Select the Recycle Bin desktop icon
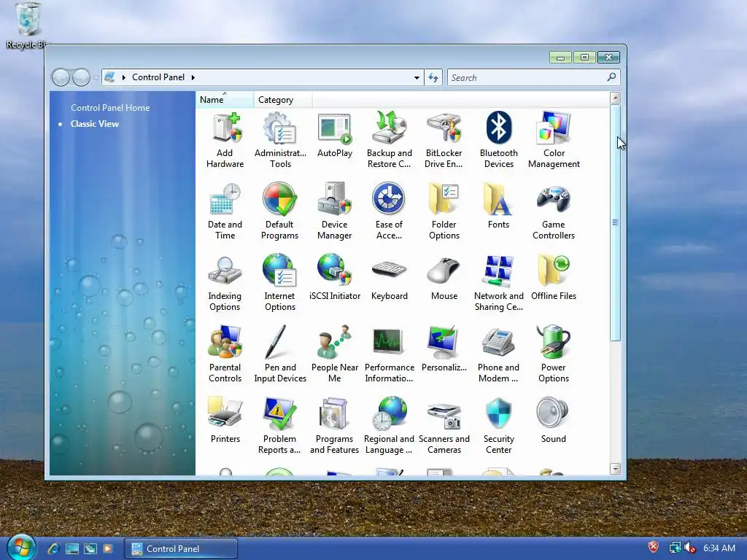The image size is (747, 560). [28, 26]
